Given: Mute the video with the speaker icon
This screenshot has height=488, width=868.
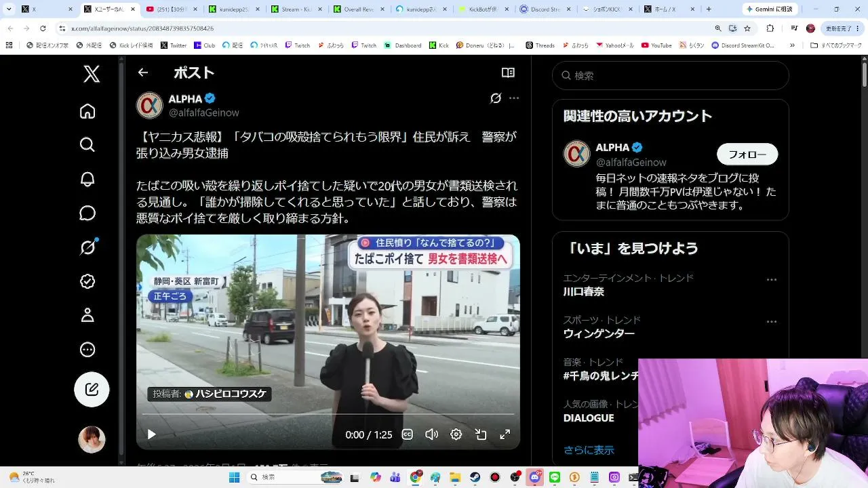Looking at the screenshot, I should 432,434.
